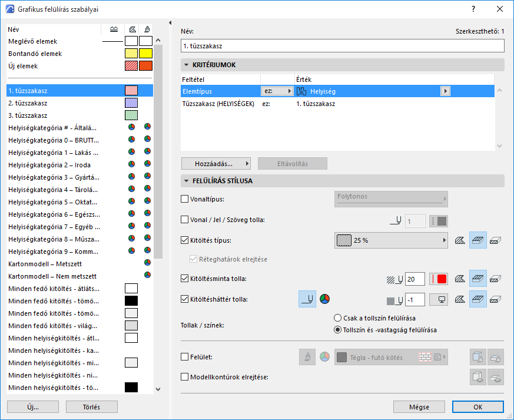Click the red fill pattern pen color swatch
The width and height of the screenshot is (514, 420).
pos(439,279)
